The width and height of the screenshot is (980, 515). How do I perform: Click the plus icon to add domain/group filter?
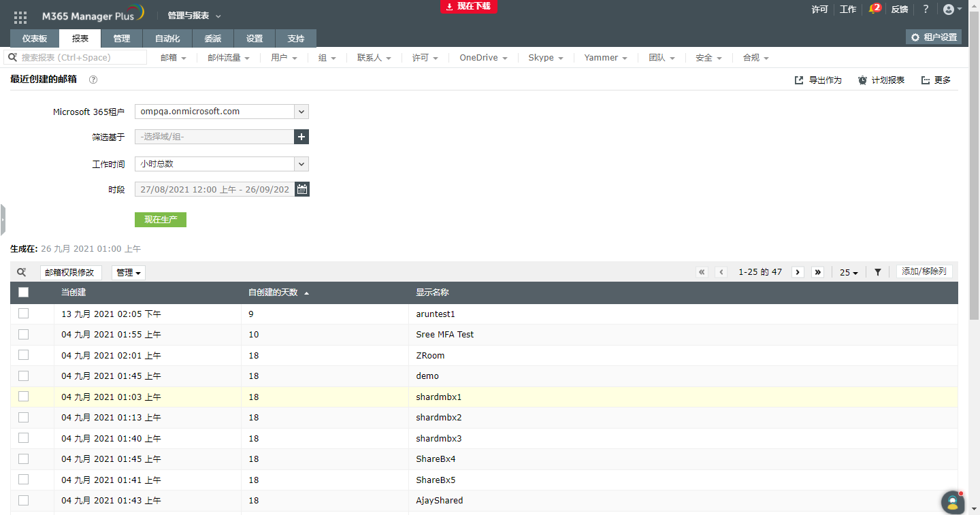(x=301, y=137)
